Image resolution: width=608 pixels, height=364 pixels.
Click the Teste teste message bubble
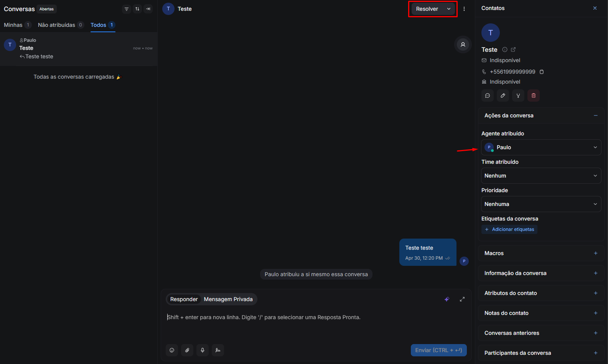pos(428,252)
